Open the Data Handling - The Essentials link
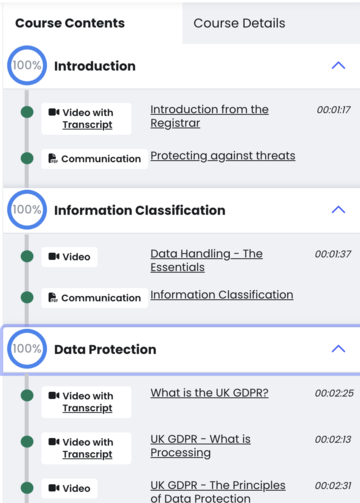Image resolution: width=360 pixels, height=503 pixels. click(206, 260)
